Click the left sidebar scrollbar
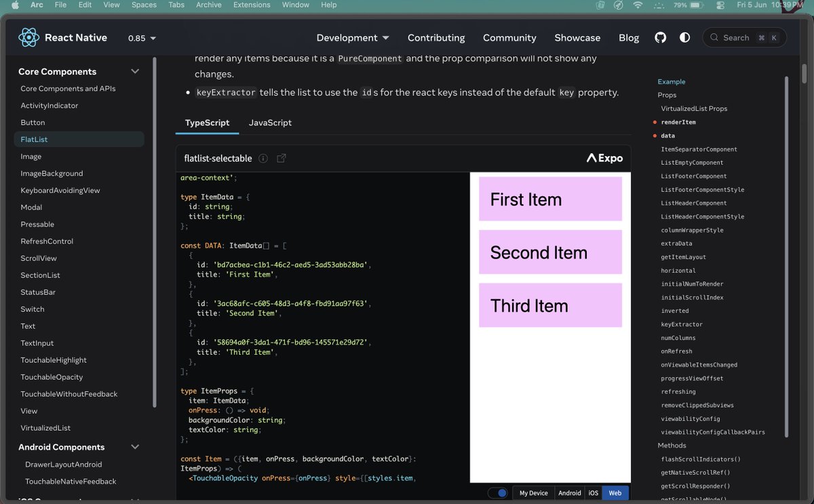814x504 pixels. (x=155, y=232)
